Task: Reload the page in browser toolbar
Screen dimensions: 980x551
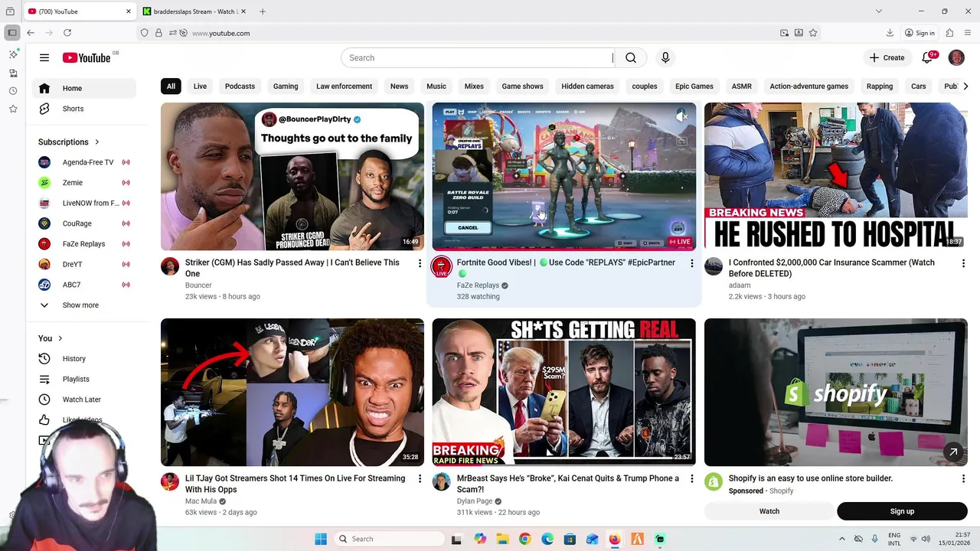Action: [67, 33]
